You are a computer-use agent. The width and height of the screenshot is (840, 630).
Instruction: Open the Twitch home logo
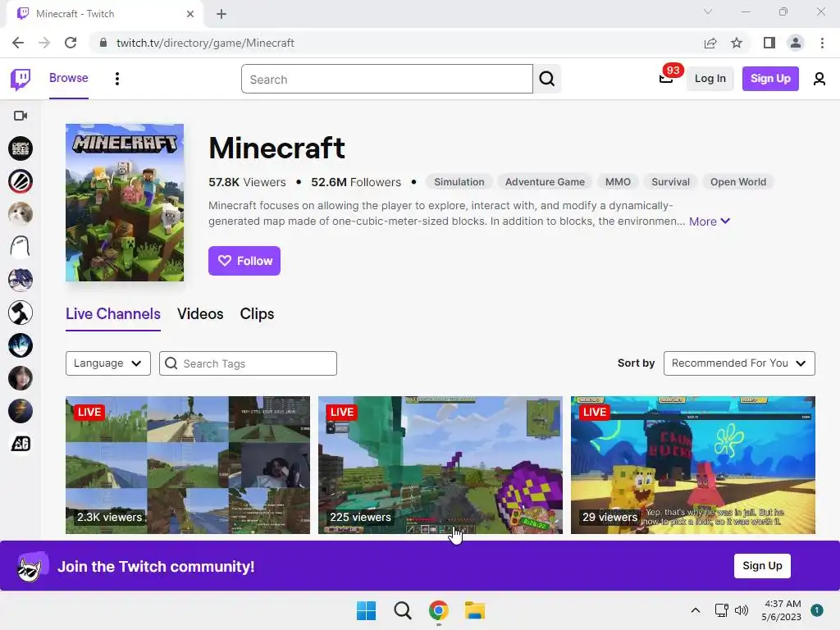point(21,80)
